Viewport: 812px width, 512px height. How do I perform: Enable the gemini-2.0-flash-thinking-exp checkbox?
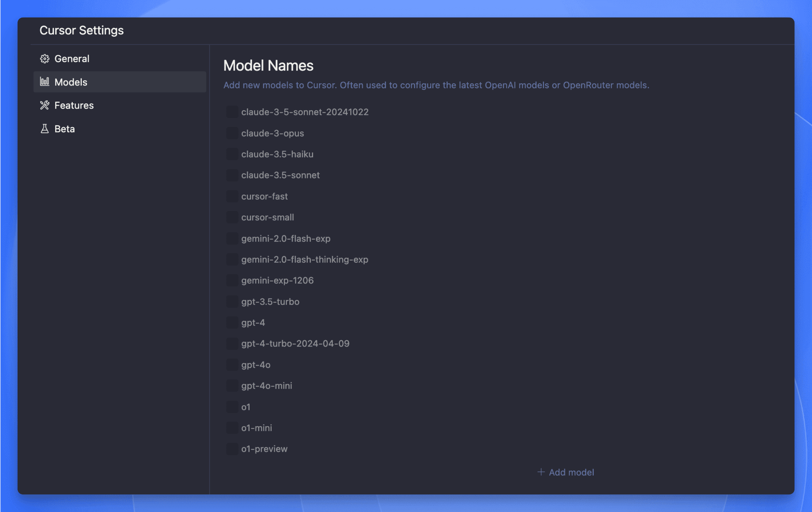click(x=232, y=259)
